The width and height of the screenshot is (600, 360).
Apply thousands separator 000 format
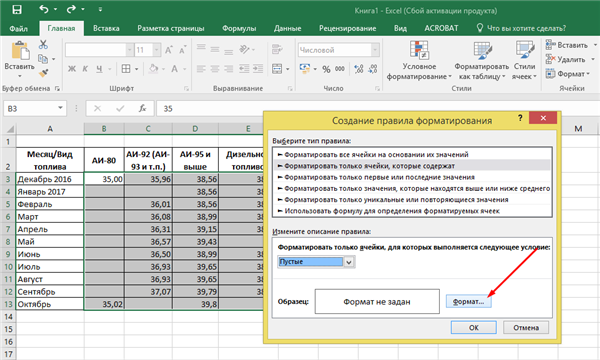[x=340, y=69]
